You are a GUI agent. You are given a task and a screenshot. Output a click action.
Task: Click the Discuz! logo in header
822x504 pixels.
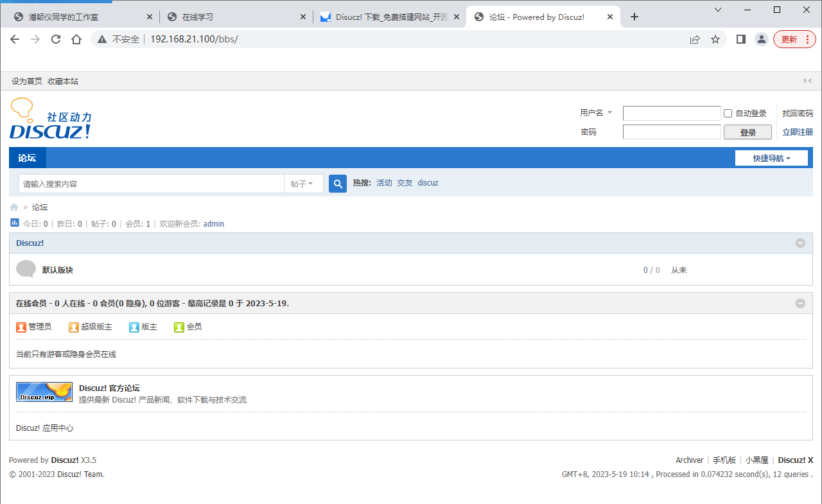50,119
